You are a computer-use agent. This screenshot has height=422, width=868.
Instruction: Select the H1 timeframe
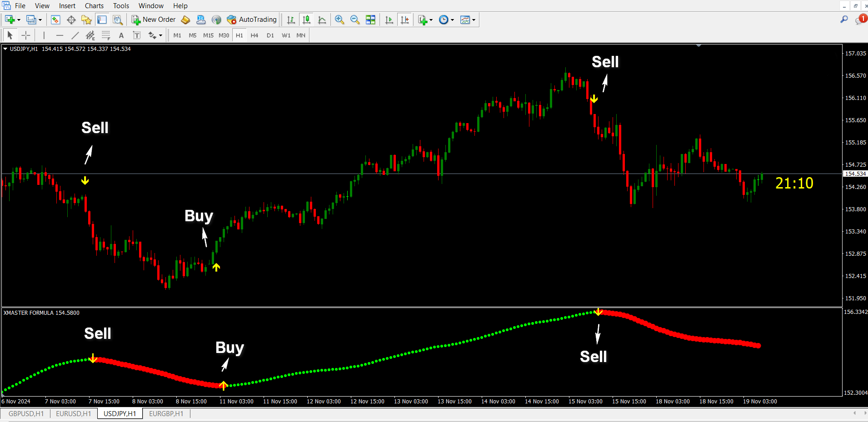(x=239, y=35)
